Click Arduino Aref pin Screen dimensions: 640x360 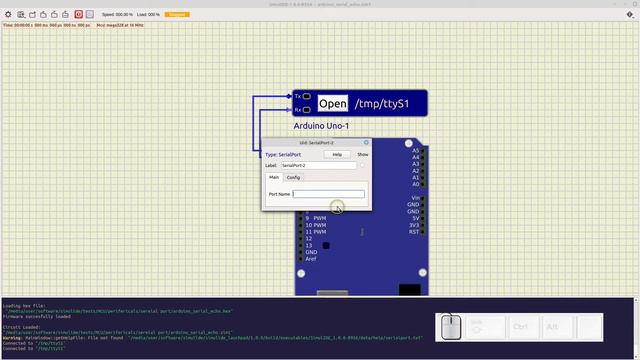301,259
